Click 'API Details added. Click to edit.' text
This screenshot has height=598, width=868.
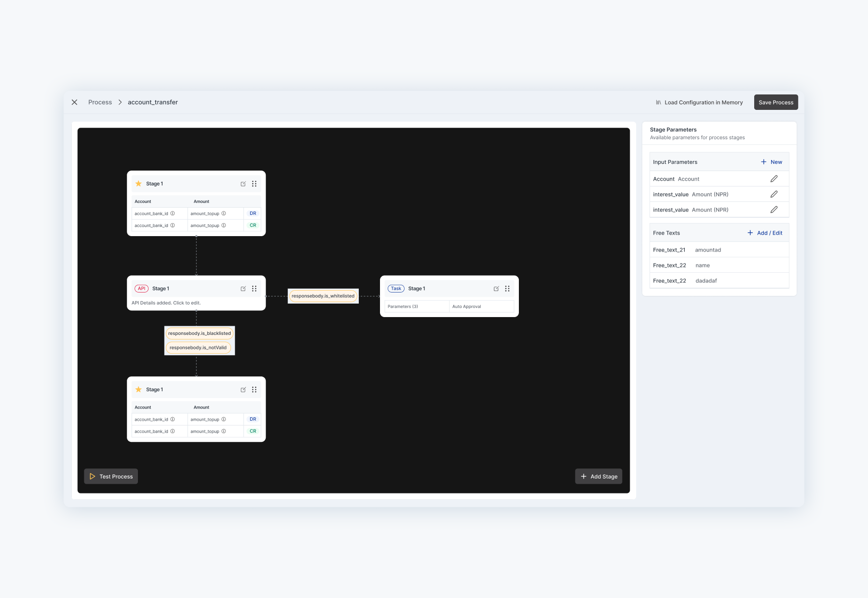coord(166,303)
